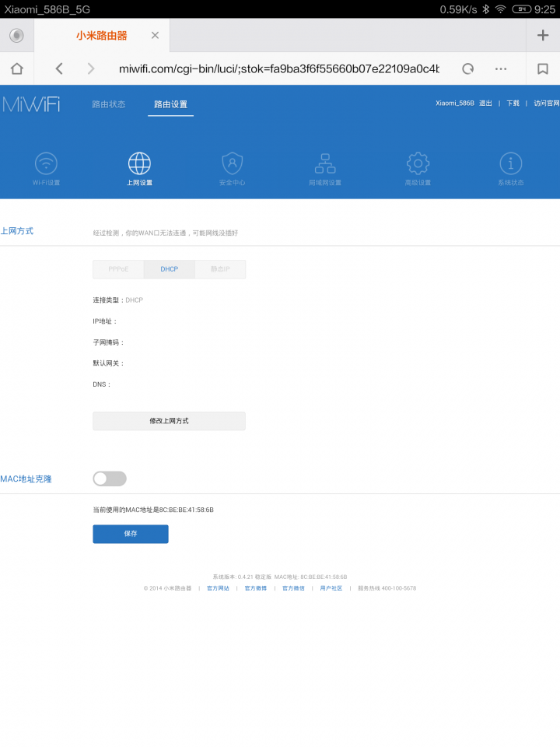The height and width of the screenshot is (747, 560).
Task: Tap Bluetooth icon in status bar
Action: 485,9
